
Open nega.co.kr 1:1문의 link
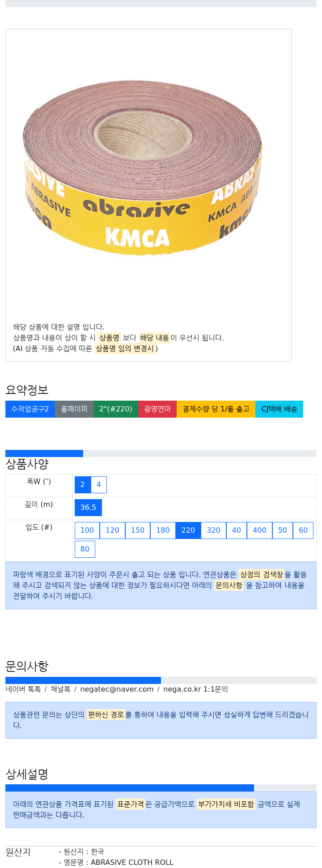point(195,689)
